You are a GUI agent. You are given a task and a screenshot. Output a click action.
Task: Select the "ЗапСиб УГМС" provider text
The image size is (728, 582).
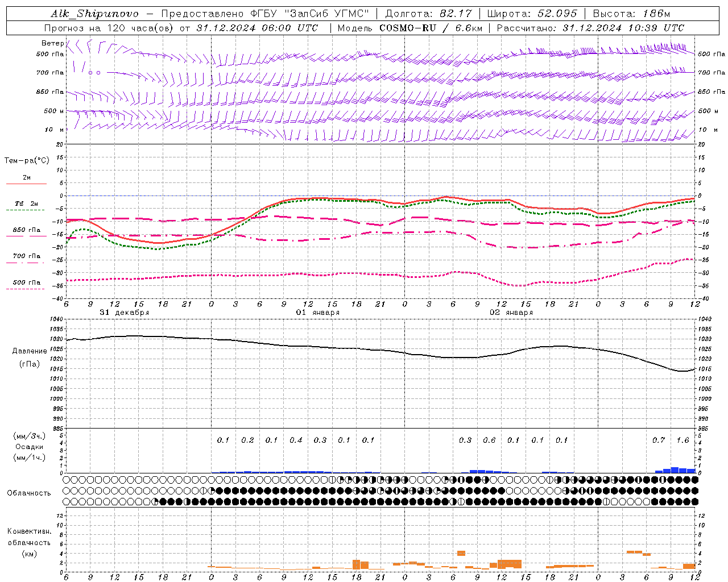click(326, 14)
